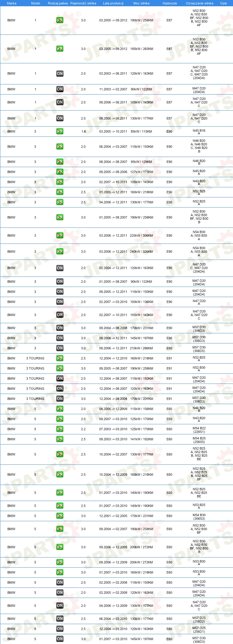233x644 pixels.
Task: Click the Nadwozie column header
Action: point(170,3)
